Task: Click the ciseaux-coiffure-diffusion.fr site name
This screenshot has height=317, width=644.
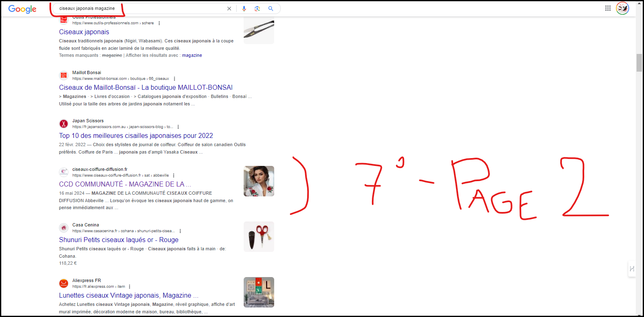Action: click(100, 169)
